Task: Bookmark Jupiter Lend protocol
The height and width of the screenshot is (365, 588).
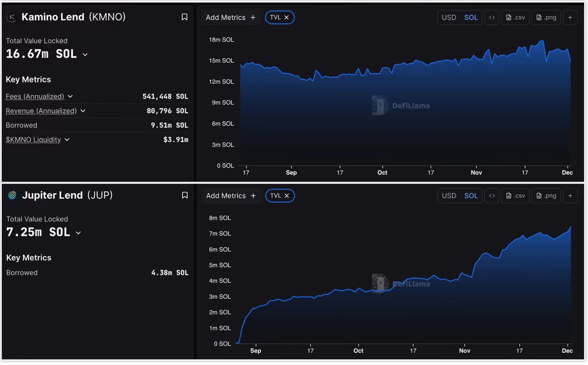Action: [185, 195]
